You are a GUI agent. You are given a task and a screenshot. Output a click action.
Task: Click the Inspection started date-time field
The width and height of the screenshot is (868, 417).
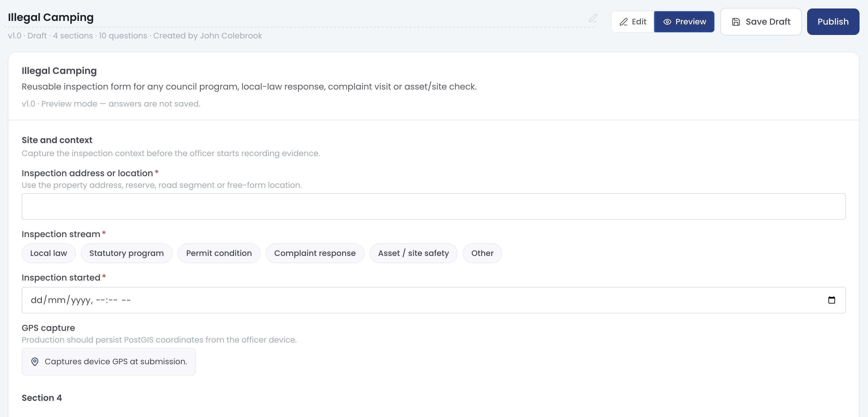pyautogui.click(x=433, y=300)
